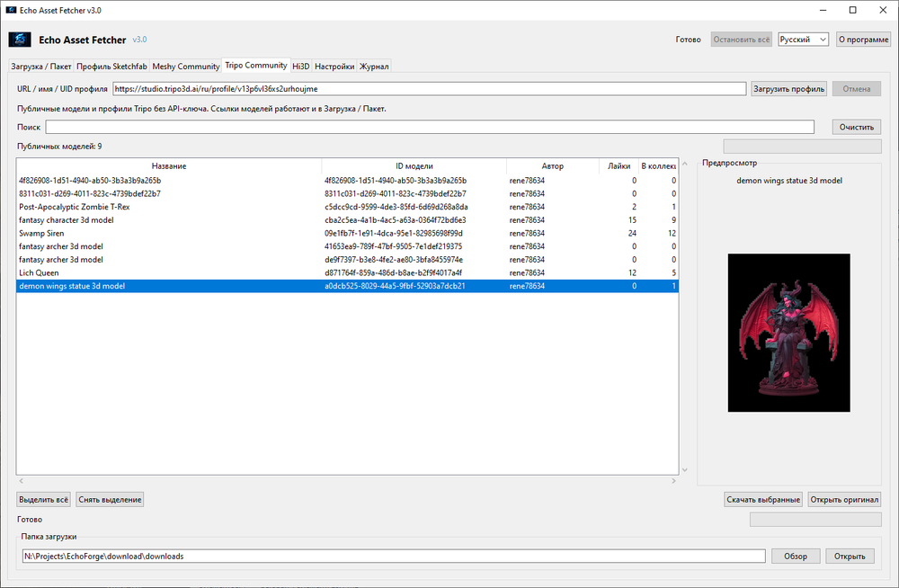Select the Tripo Community tab
Screen dimensions: 899x588
pos(256,66)
